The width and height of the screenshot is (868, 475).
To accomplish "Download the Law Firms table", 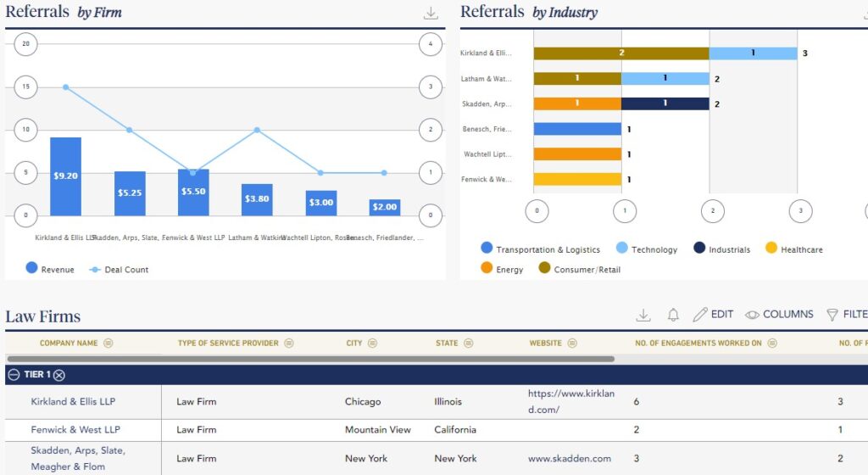I will 643,315.
